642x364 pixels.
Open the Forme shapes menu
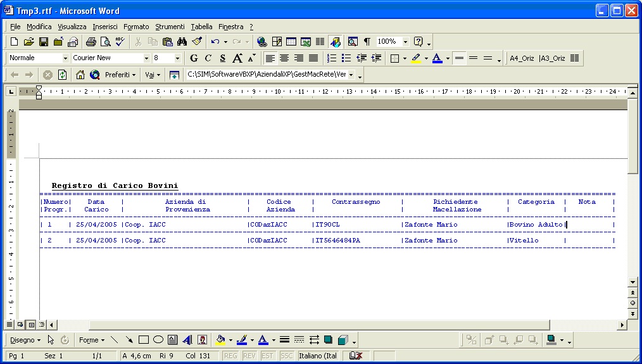(92, 340)
